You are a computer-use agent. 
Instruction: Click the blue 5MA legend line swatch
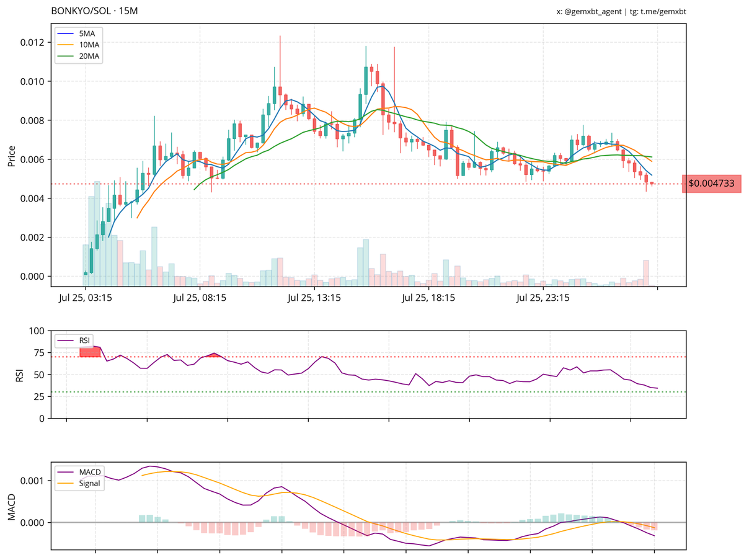pos(66,33)
